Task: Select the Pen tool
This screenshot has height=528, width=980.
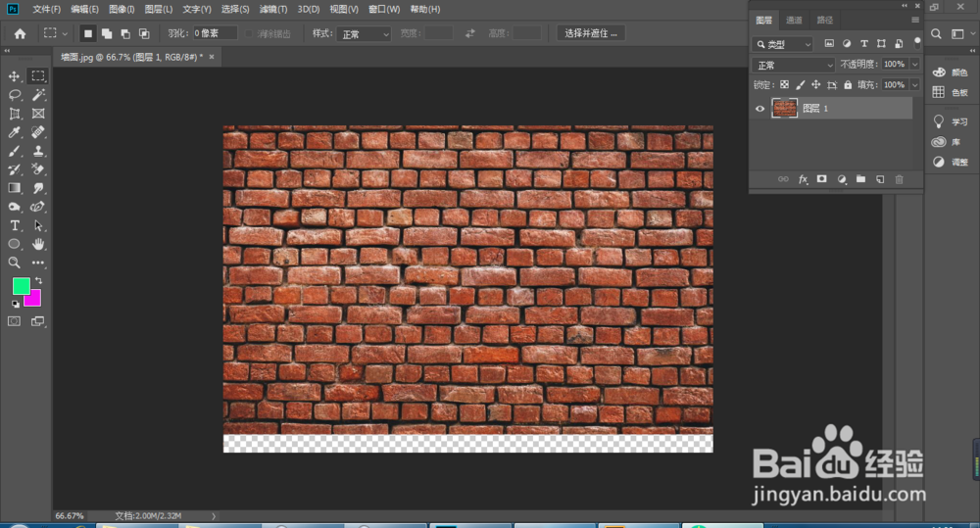Action: 38,207
